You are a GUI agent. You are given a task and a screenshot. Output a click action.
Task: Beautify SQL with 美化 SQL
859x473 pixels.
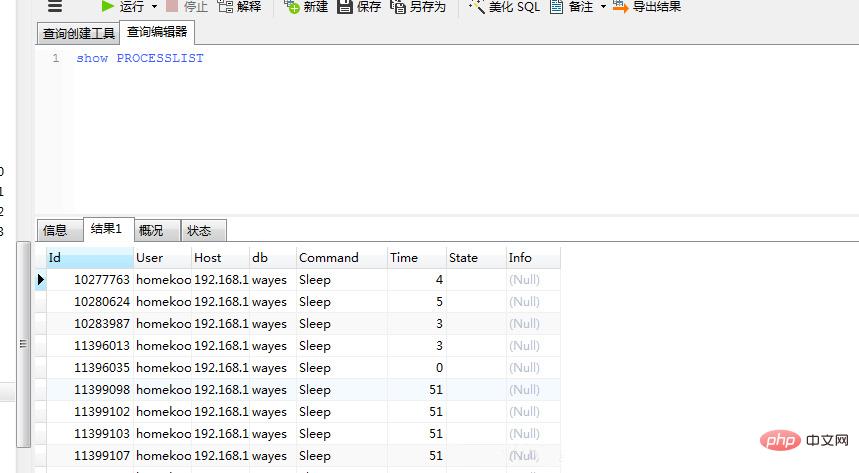(x=505, y=7)
